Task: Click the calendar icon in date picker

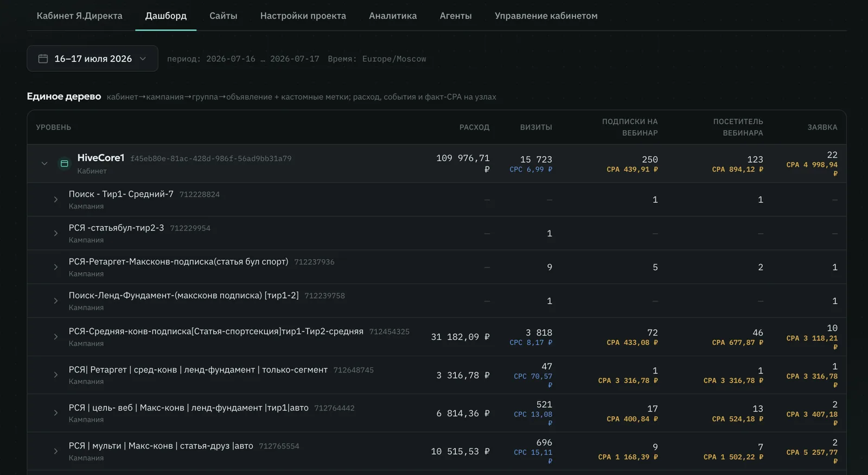Action: click(x=43, y=59)
